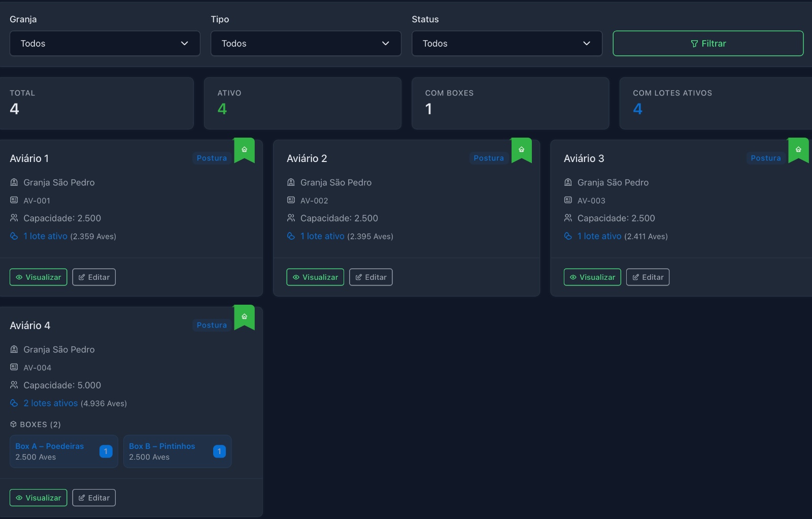
Task: Click the lote link icon in Aviário 1
Action: [14, 236]
